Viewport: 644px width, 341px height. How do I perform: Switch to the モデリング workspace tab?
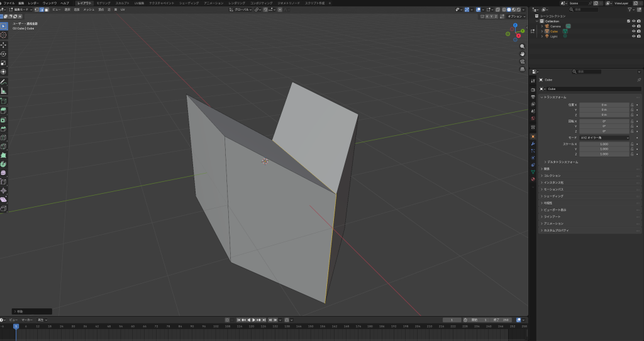[x=103, y=3]
